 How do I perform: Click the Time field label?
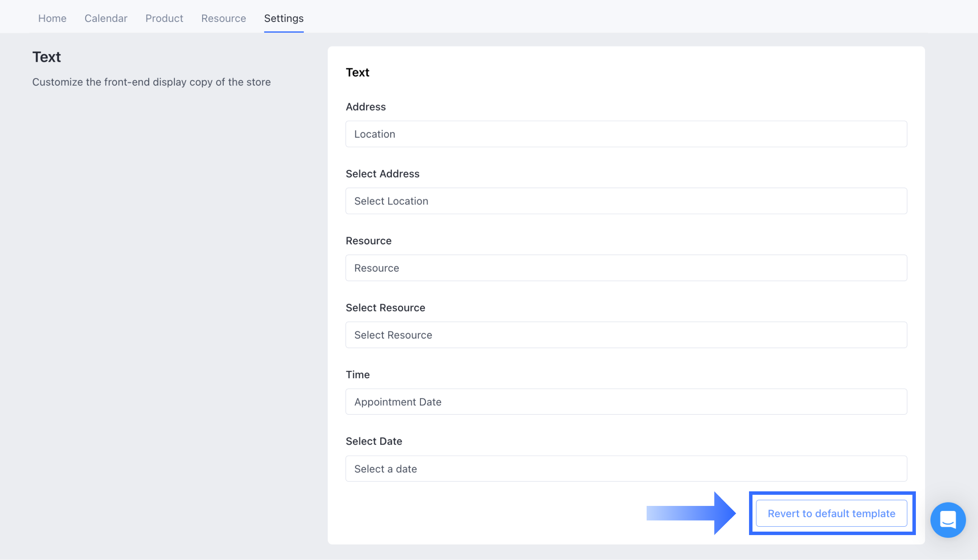357,374
